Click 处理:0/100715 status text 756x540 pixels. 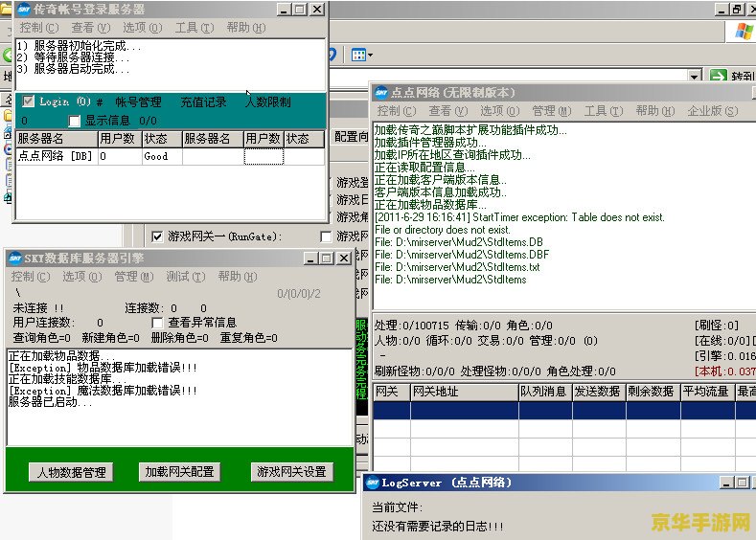tap(411, 326)
